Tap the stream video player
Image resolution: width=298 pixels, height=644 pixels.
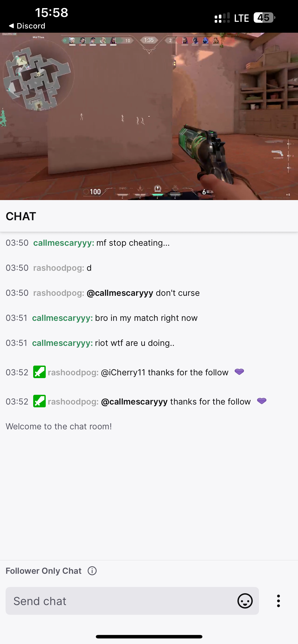click(x=149, y=116)
